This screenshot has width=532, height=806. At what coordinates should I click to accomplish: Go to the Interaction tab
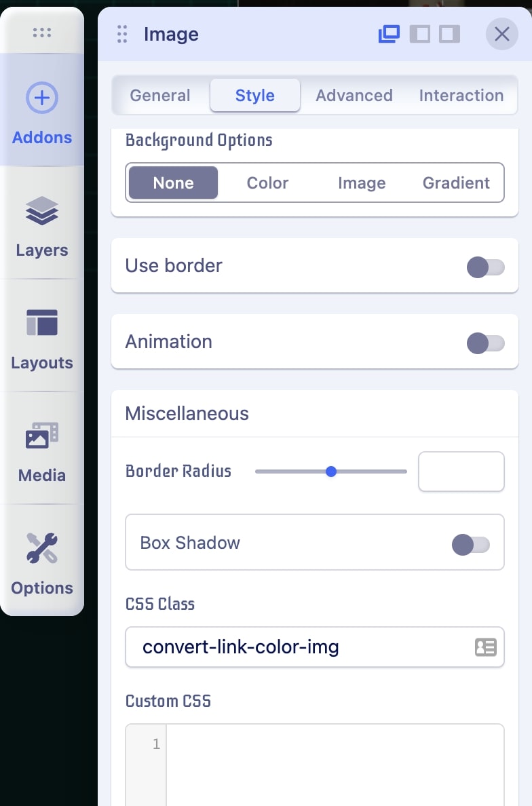[461, 96]
